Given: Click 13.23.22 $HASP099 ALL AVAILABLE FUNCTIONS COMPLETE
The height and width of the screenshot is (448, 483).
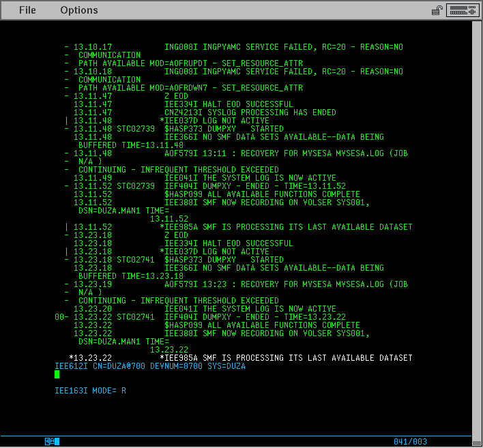Looking at the screenshot, I should 217,325.
